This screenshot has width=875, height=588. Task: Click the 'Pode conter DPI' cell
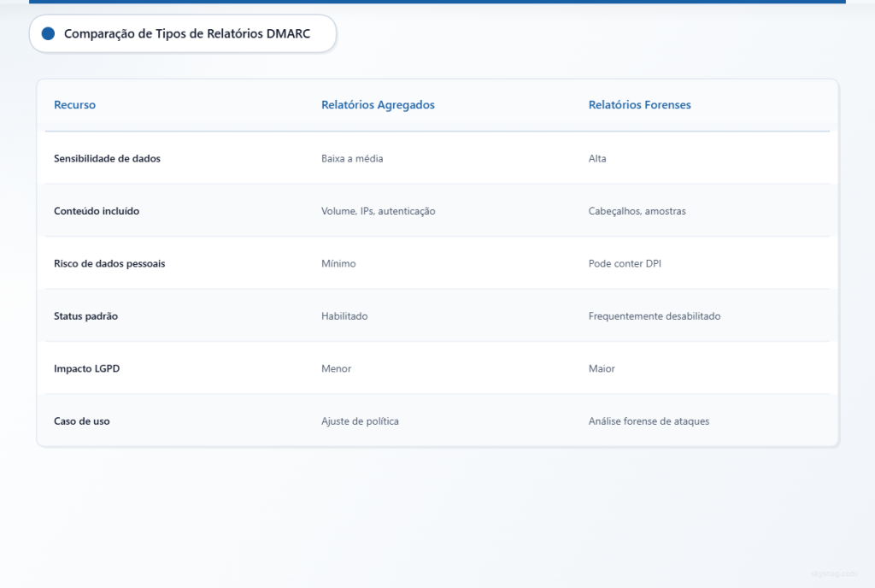pos(625,263)
